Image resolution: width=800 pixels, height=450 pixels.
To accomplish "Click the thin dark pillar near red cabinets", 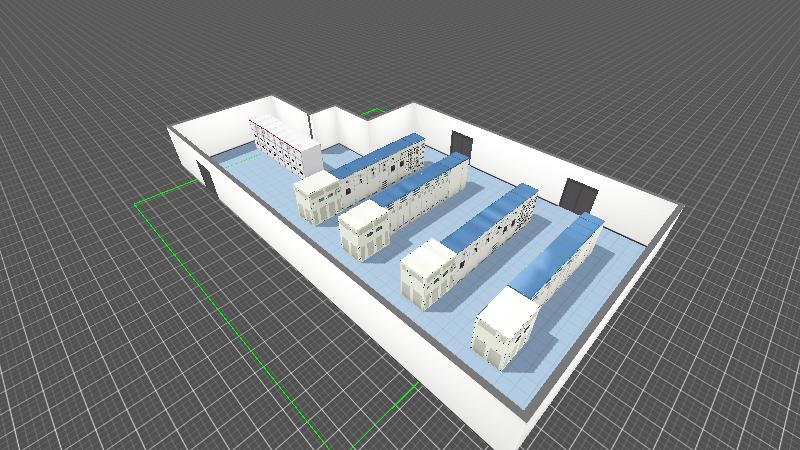I will coord(312,127).
